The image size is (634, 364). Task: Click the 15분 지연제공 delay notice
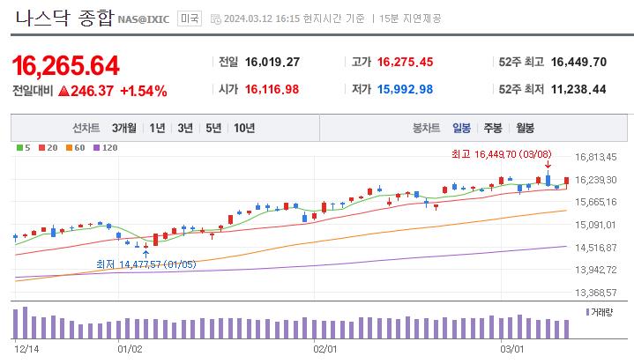pos(410,19)
